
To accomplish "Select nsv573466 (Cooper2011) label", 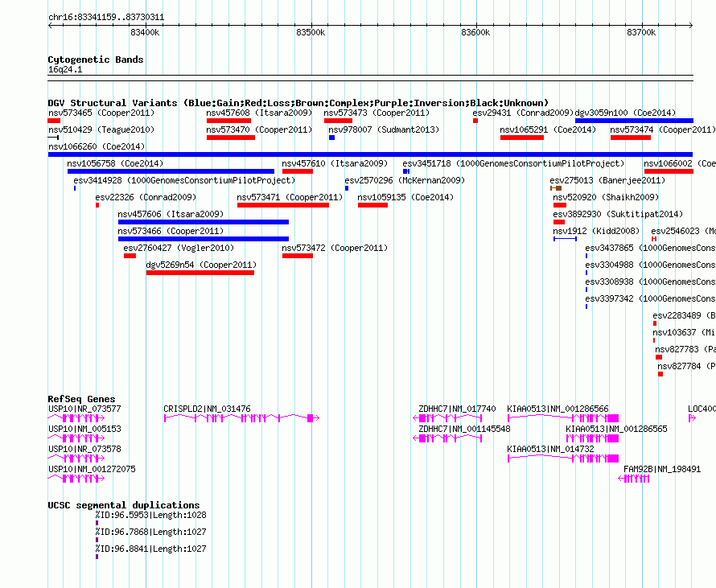I will coord(171,231).
